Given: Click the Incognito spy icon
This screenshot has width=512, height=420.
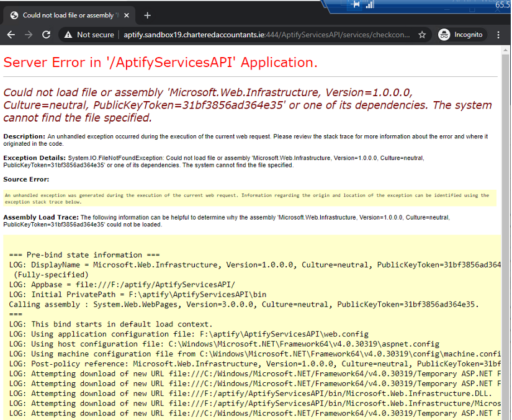Looking at the screenshot, I should (444, 35).
